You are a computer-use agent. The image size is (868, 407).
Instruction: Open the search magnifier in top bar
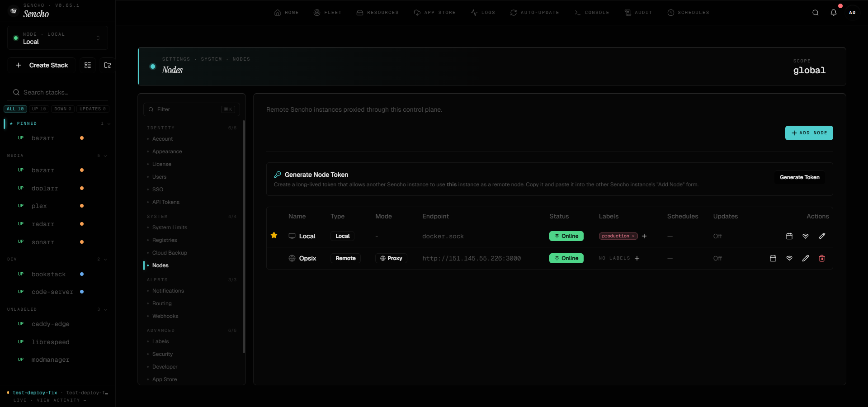point(816,13)
